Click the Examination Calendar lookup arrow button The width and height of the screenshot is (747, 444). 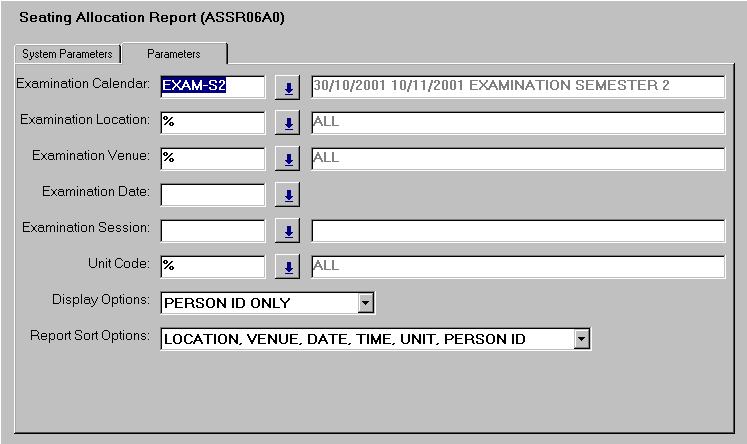coord(288,87)
